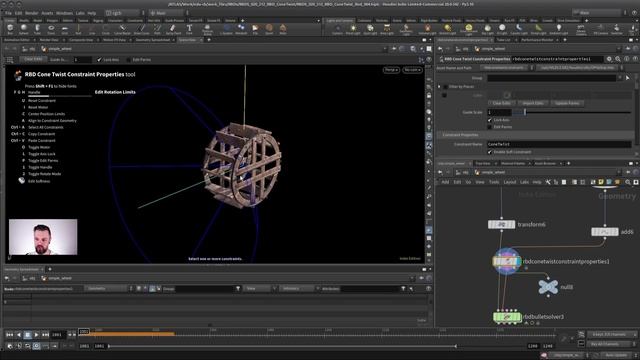Toggle Lock Axes in viewport toolbar
The width and height of the screenshot is (640, 360).
point(99,60)
